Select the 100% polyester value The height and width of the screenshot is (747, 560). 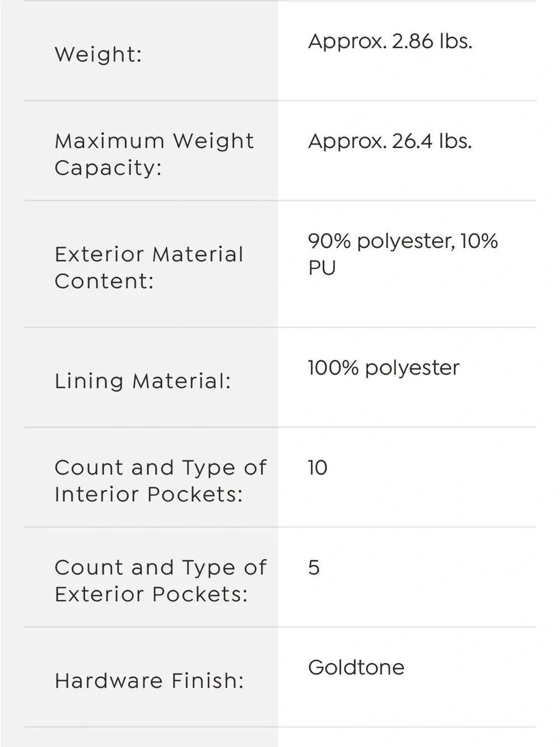(x=384, y=368)
